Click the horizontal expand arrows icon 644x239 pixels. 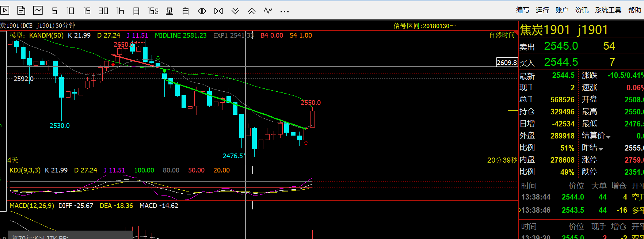[x=202, y=11]
